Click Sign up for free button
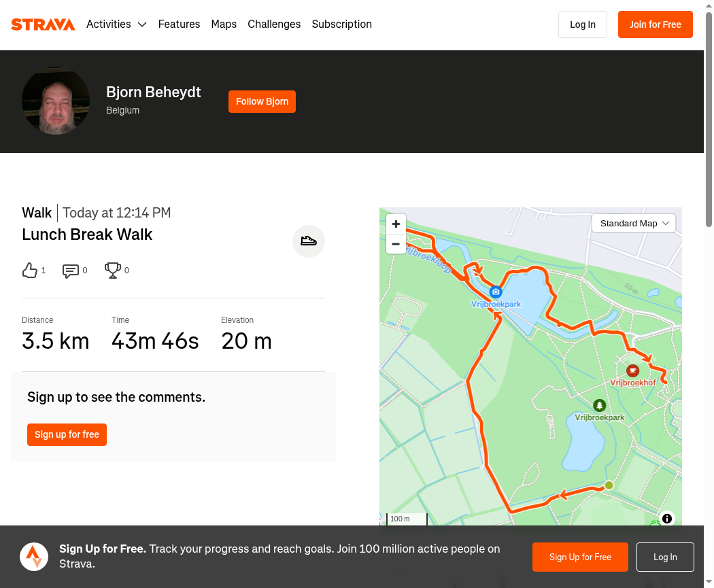The width and height of the screenshot is (714, 588). click(x=67, y=434)
